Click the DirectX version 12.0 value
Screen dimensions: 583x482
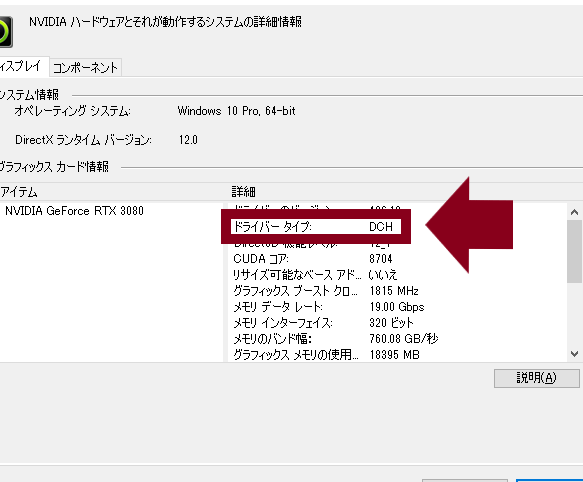188,140
